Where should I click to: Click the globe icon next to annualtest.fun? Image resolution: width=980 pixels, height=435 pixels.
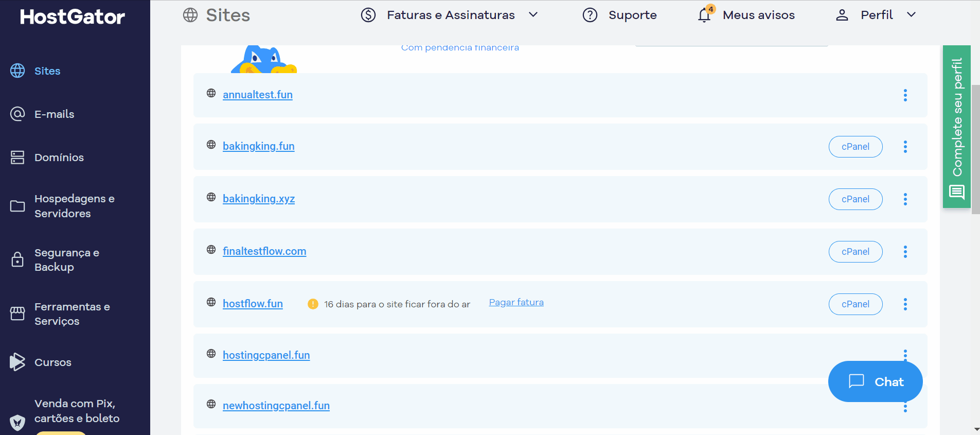coord(211,93)
